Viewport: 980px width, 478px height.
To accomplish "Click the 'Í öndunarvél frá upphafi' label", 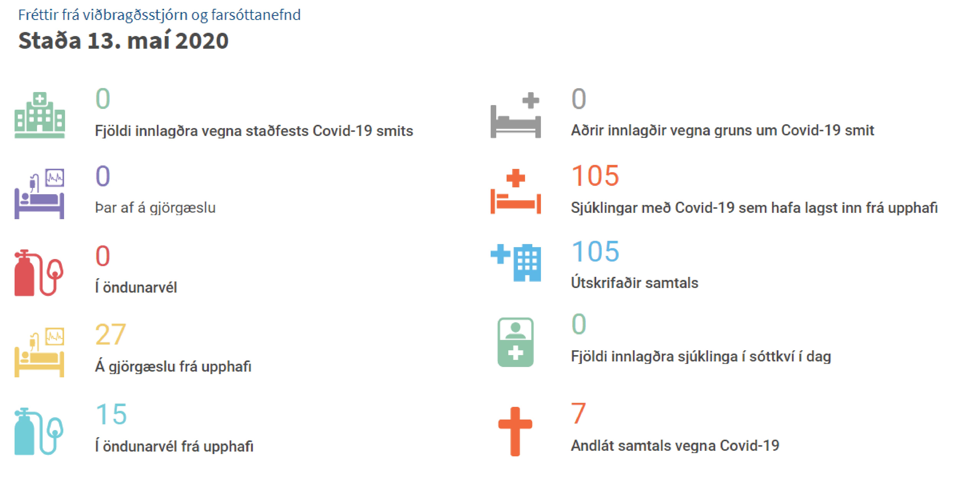I will tap(174, 446).
